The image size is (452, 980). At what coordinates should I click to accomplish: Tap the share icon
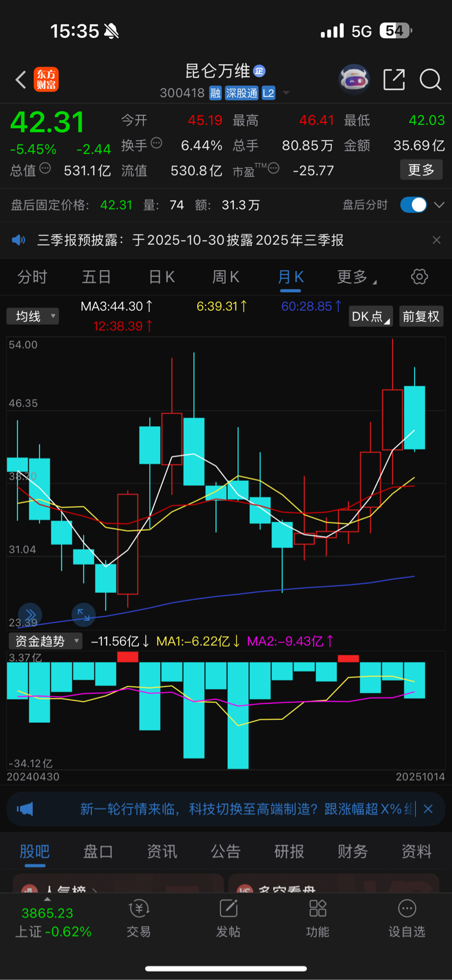click(394, 79)
